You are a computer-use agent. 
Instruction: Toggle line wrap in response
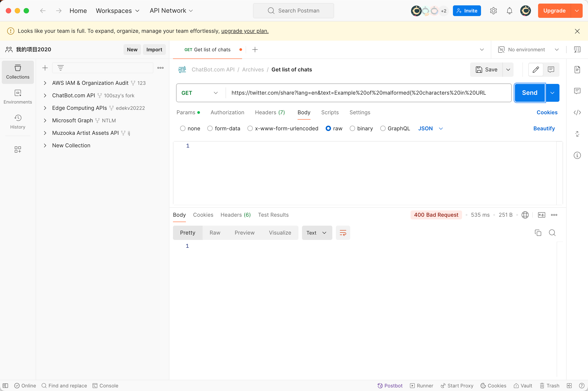tap(343, 233)
